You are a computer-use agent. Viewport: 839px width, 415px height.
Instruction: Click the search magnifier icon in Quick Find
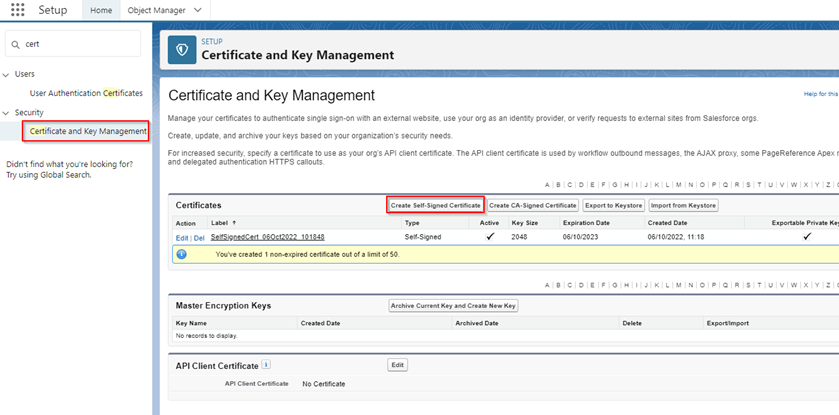point(15,44)
